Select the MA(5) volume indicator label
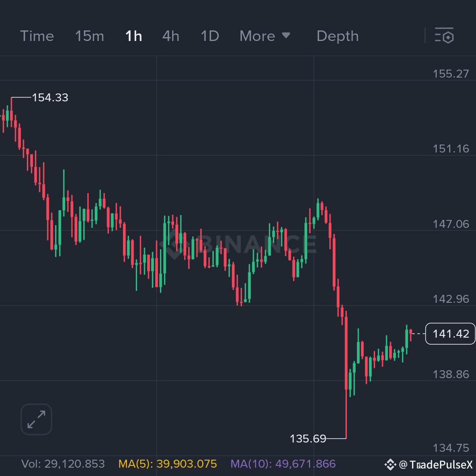Viewport: 476px width, 476px height. (167, 464)
